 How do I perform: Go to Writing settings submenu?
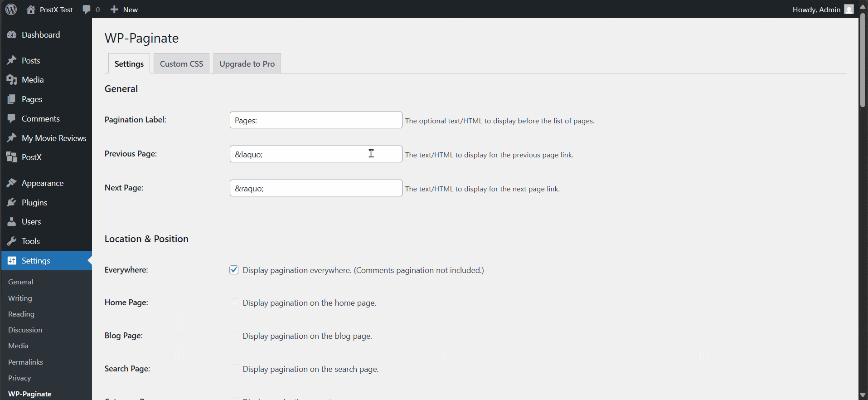(x=20, y=298)
